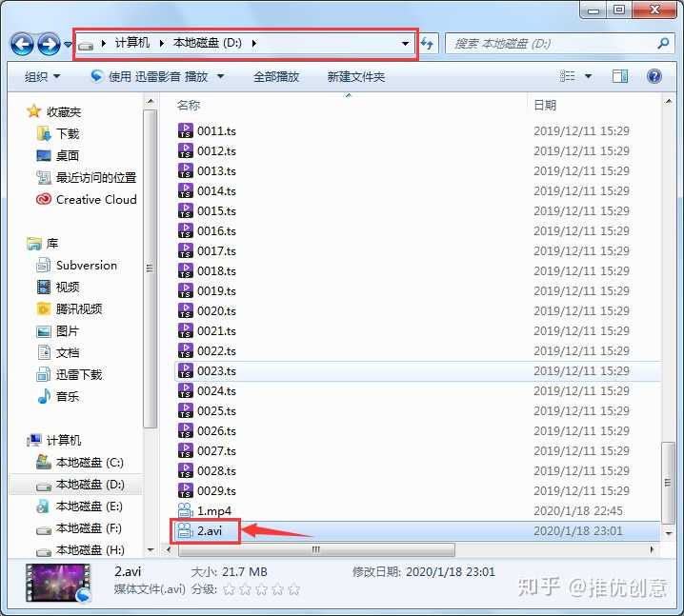Click the drive icon in address bar
The height and width of the screenshot is (616, 684).
(x=86, y=45)
